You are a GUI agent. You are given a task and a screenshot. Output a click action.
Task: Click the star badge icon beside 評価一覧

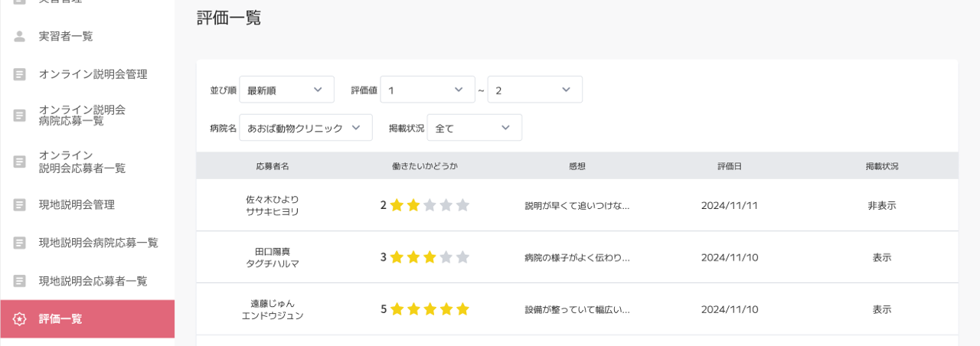20,319
